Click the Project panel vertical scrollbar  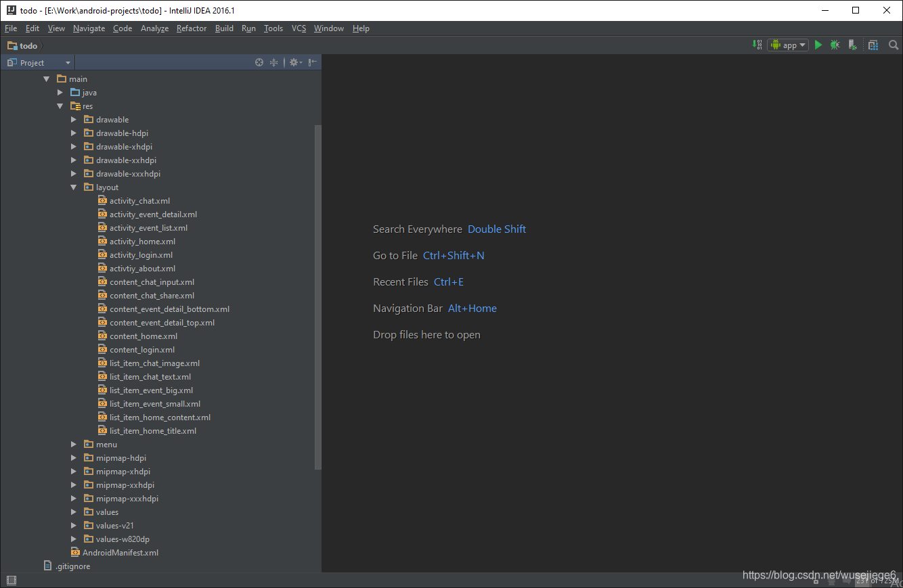click(x=318, y=298)
